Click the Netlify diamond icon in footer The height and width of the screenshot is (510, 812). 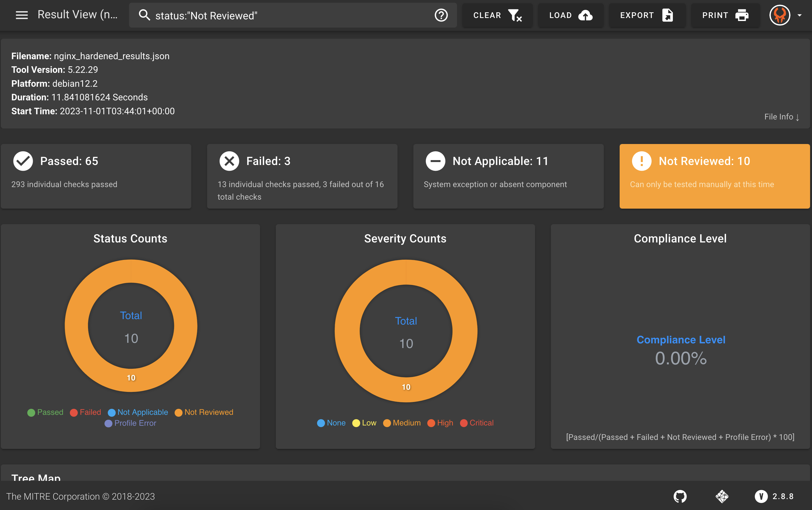(722, 496)
